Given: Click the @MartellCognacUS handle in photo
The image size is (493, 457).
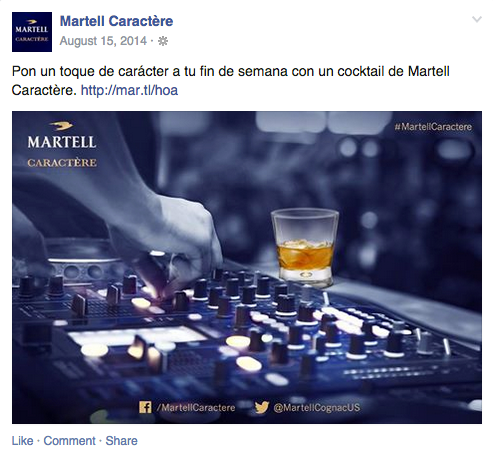Looking at the screenshot, I should 317,408.
